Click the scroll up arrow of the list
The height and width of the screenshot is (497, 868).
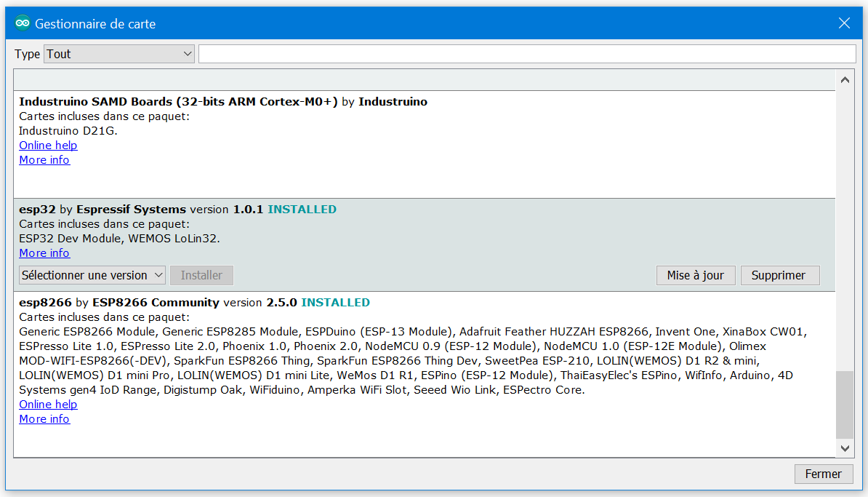[x=845, y=80]
